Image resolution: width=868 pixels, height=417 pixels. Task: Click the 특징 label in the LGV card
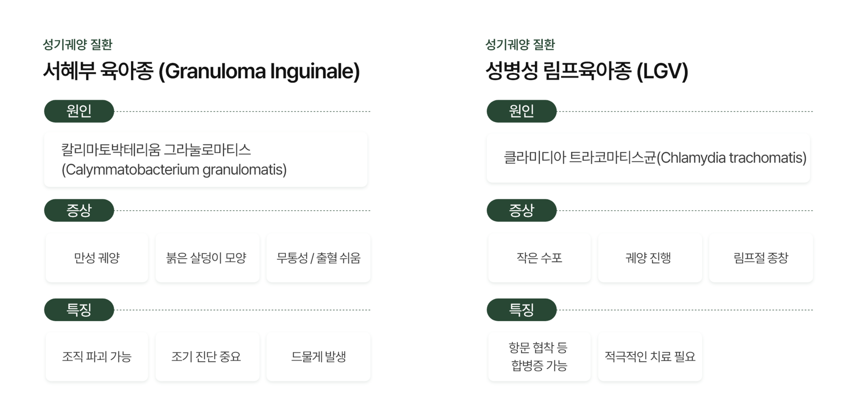click(521, 310)
